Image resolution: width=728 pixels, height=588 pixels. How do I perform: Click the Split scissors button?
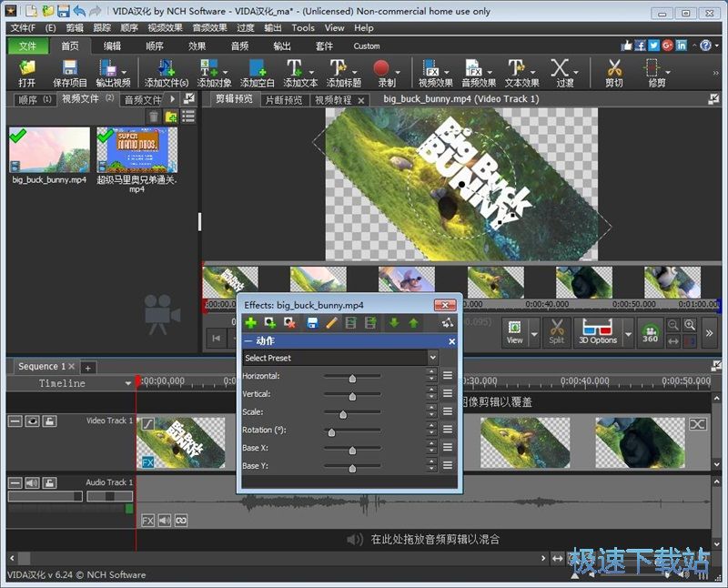point(556,332)
